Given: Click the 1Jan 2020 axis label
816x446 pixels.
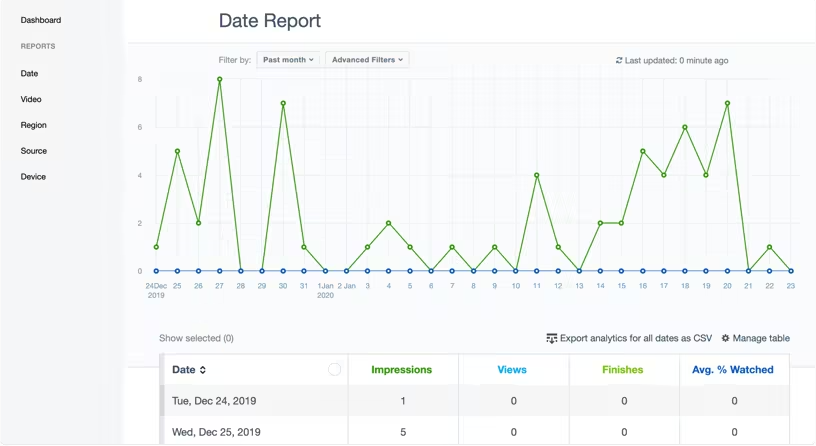Looking at the screenshot, I should click(x=325, y=290).
